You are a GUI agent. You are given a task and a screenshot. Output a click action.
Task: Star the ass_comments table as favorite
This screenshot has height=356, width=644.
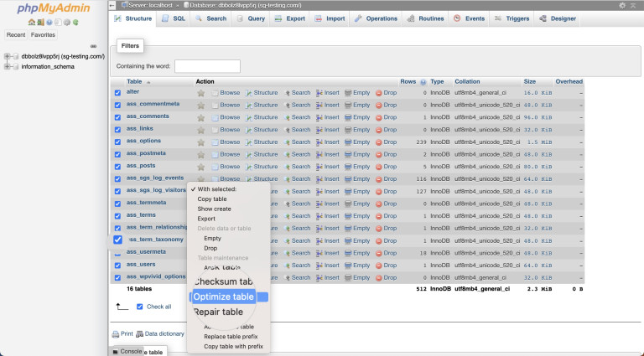pyautogui.click(x=201, y=118)
